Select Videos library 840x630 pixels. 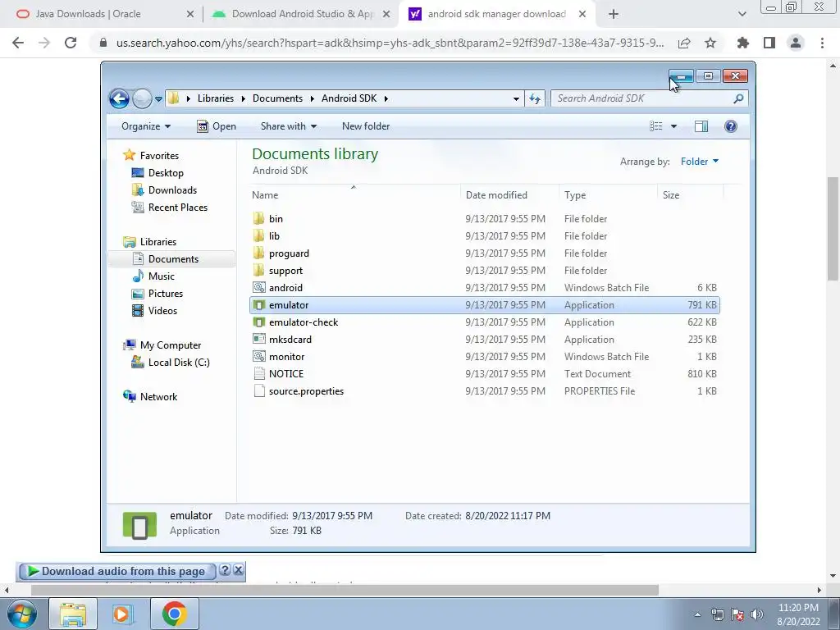pyautogui.click(x=162, y=311)
